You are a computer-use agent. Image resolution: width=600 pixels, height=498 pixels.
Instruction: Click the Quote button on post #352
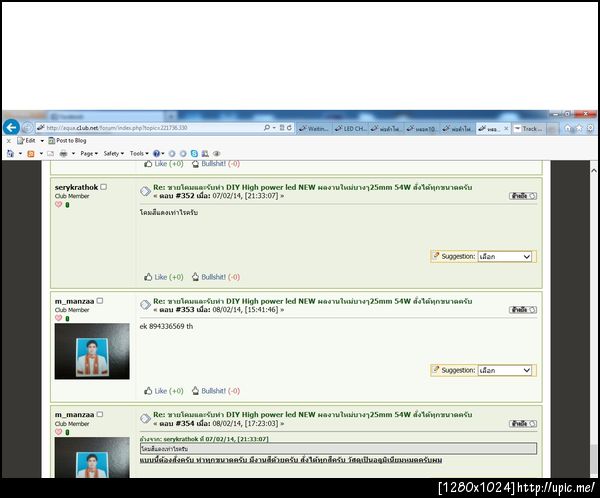tap(523, 196)
